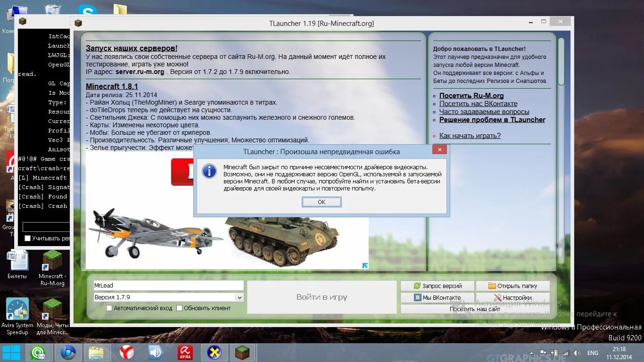Click the launcher news scrollbar thumb
Screen dimensions: 644x362
point(561,61)
